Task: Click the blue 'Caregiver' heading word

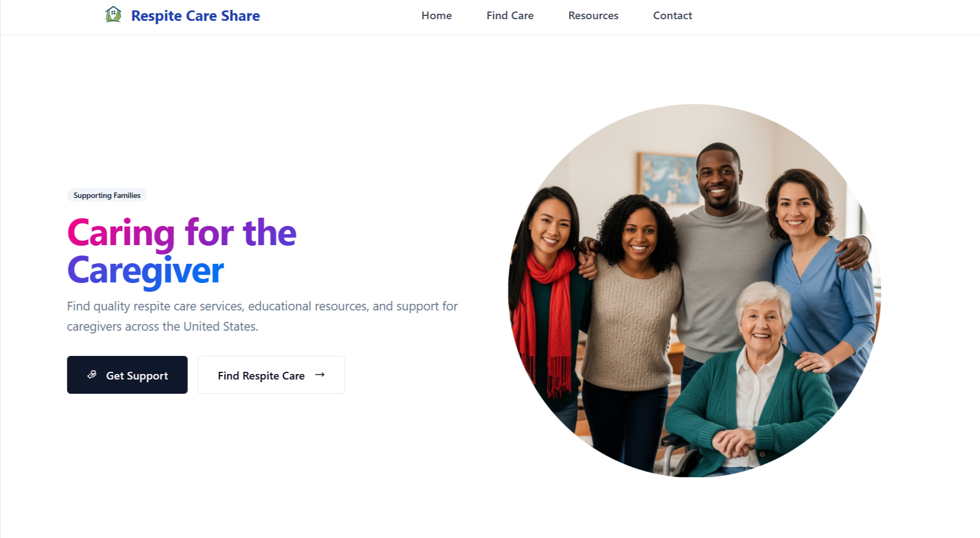Action: point(145,270)
